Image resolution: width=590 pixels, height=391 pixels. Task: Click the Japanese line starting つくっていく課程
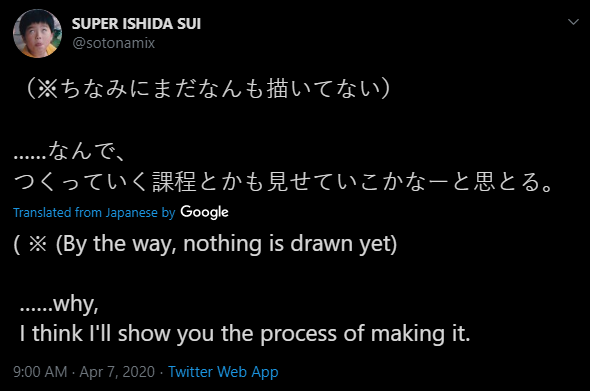coord(284,182)
